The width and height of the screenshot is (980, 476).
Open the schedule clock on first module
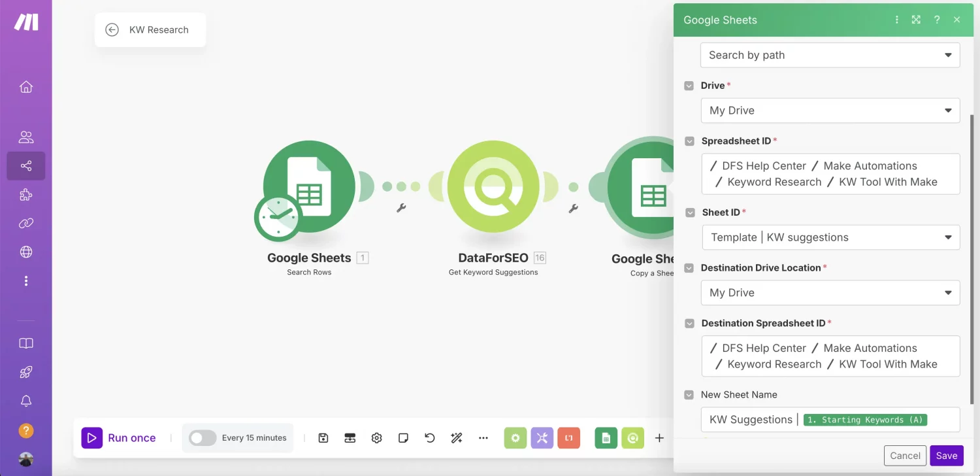[x=278, y=218]
